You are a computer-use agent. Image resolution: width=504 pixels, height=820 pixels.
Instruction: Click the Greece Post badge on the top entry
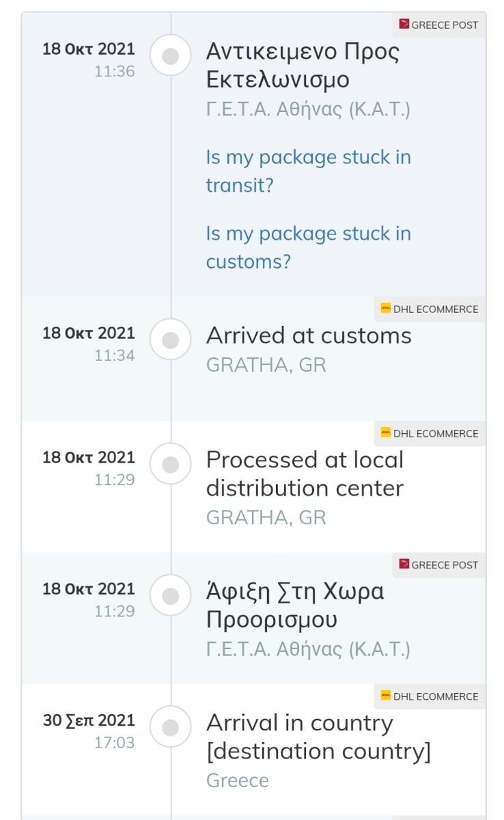438,25
